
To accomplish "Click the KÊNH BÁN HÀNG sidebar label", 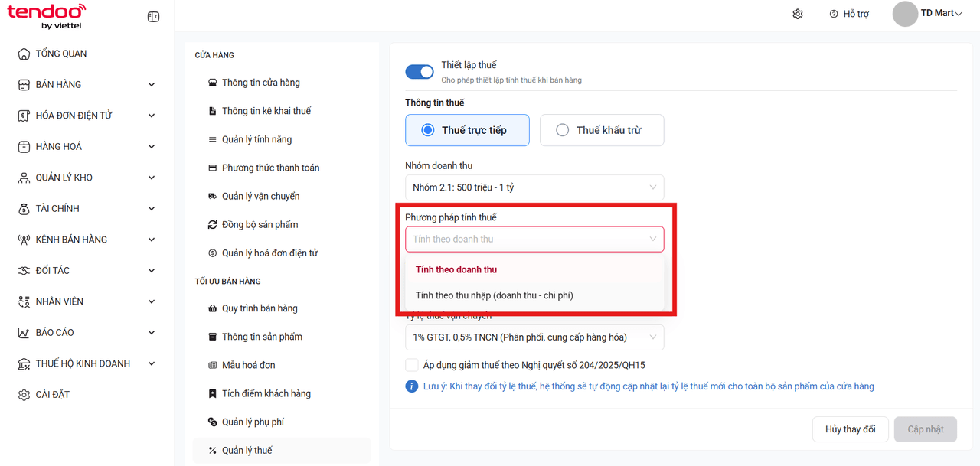I will coord(72,240).
